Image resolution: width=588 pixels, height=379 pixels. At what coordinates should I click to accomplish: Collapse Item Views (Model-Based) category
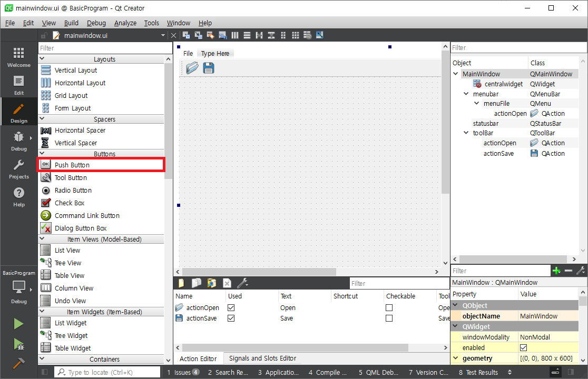pyautogui.click(x=42, y=238)
